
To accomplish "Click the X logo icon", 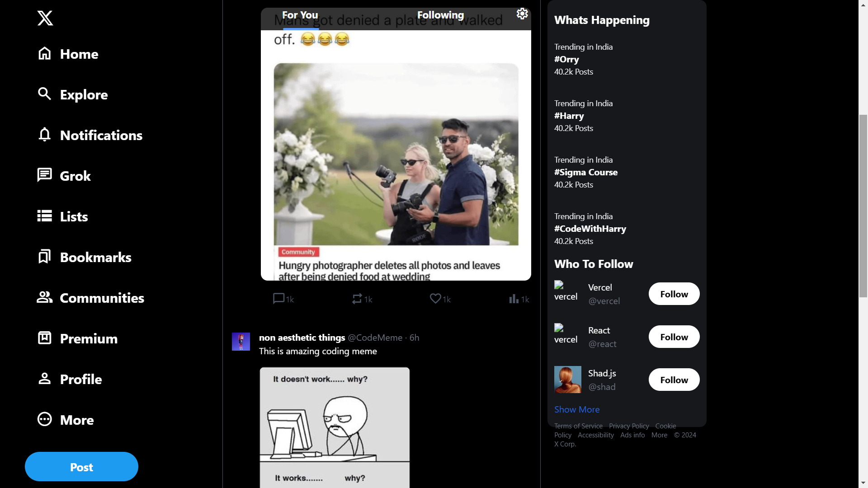I will [x=45, y=18].
